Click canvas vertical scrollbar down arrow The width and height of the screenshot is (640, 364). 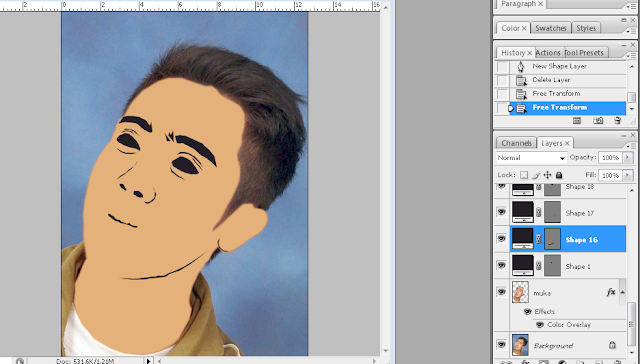(386, 351)
